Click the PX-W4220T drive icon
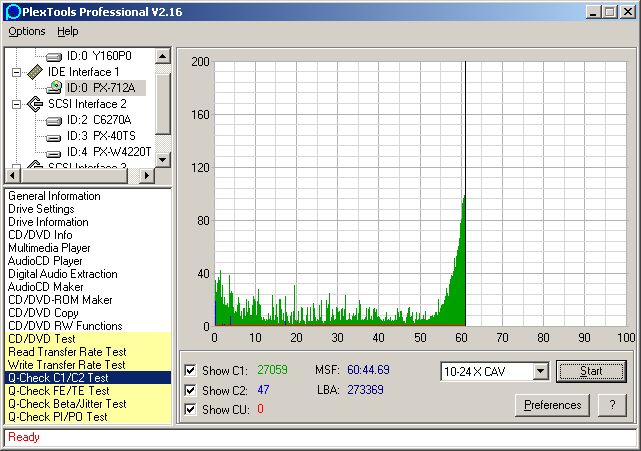Screen dimensions: 641x451 [54, 153]
